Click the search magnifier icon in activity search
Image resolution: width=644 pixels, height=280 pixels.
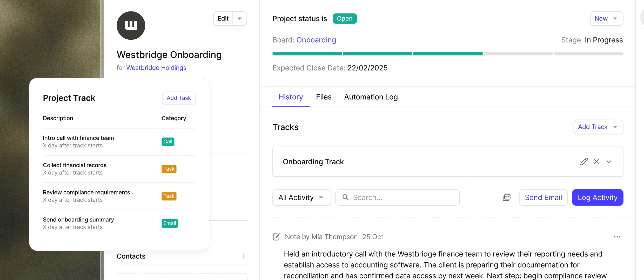345,197
